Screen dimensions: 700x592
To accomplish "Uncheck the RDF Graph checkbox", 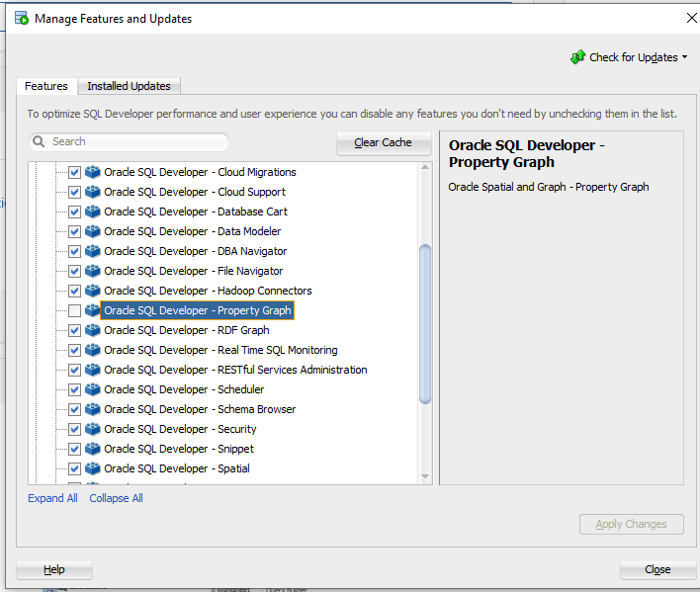I will [74, 330].
